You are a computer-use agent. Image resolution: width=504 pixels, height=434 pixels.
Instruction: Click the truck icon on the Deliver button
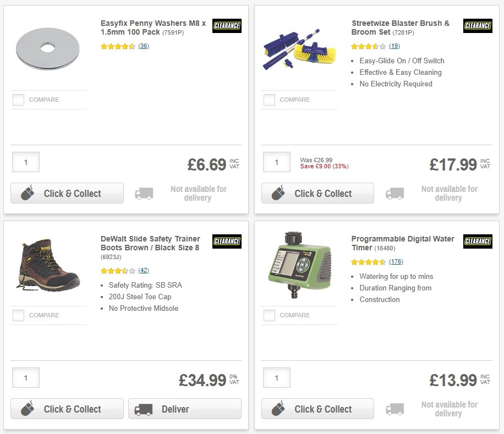click(x=142, y=409)
